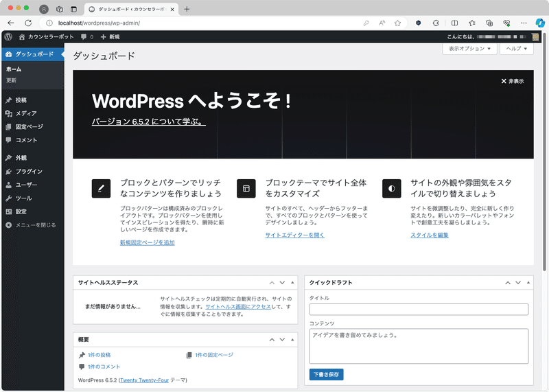The image size is (549, 392).
Task: Move クイックドラフト panel down
Action: 518,283
